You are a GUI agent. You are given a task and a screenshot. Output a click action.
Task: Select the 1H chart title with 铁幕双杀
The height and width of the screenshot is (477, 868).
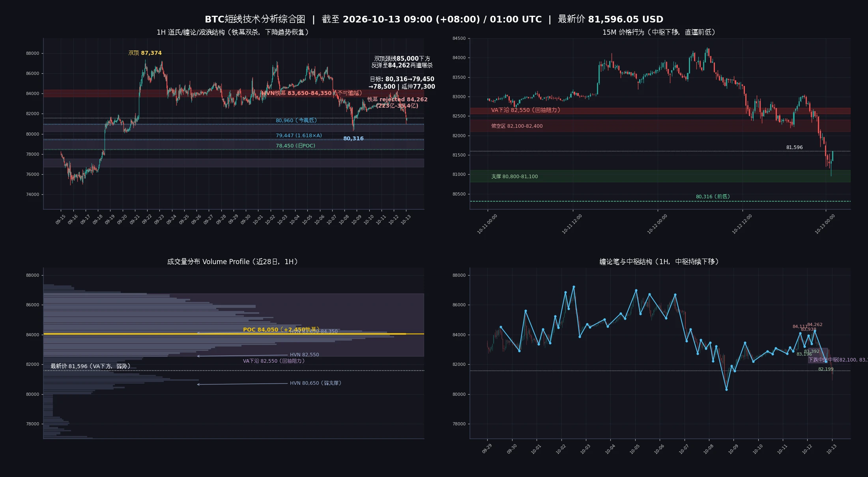click(x=234, y=32)
